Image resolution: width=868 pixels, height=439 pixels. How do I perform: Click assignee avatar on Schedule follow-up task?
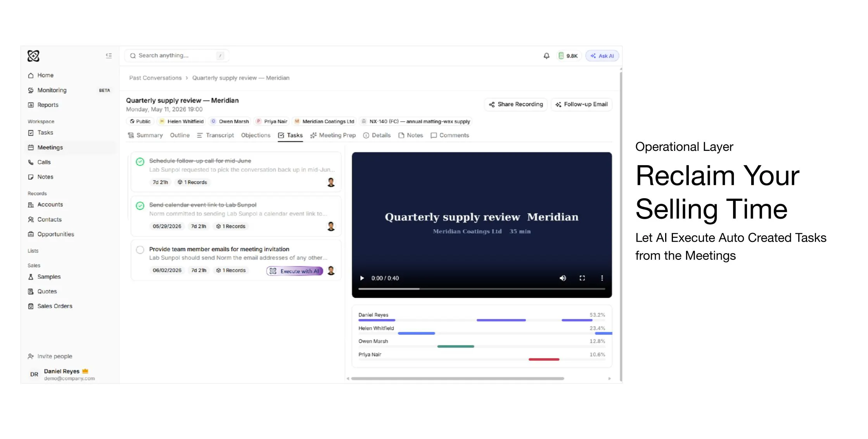(331, 182)
